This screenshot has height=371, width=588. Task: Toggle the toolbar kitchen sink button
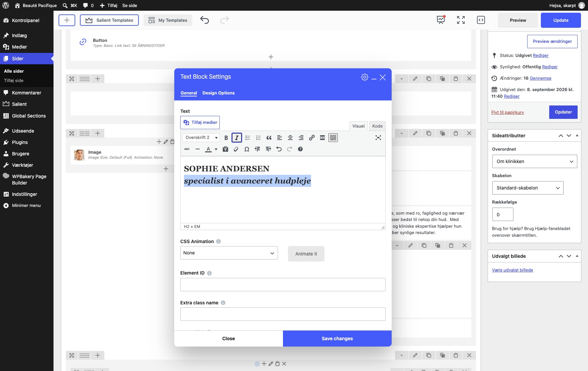(333, 138)
